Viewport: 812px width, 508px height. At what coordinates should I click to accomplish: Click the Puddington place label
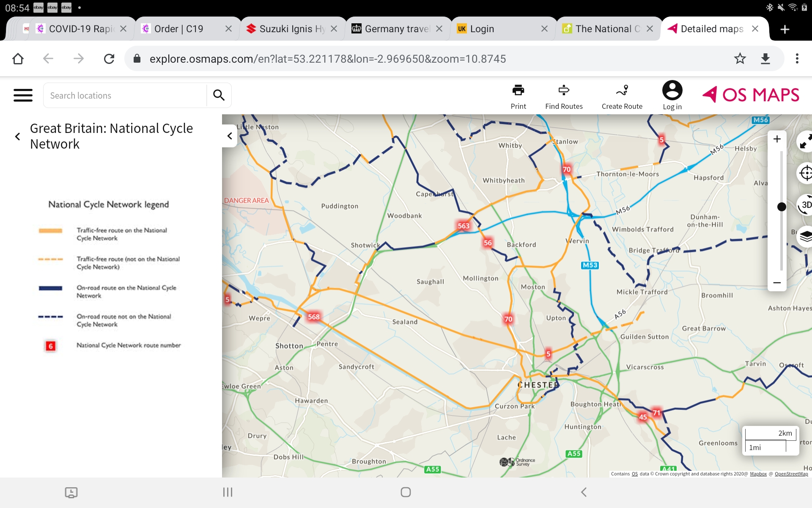(340, 206)
